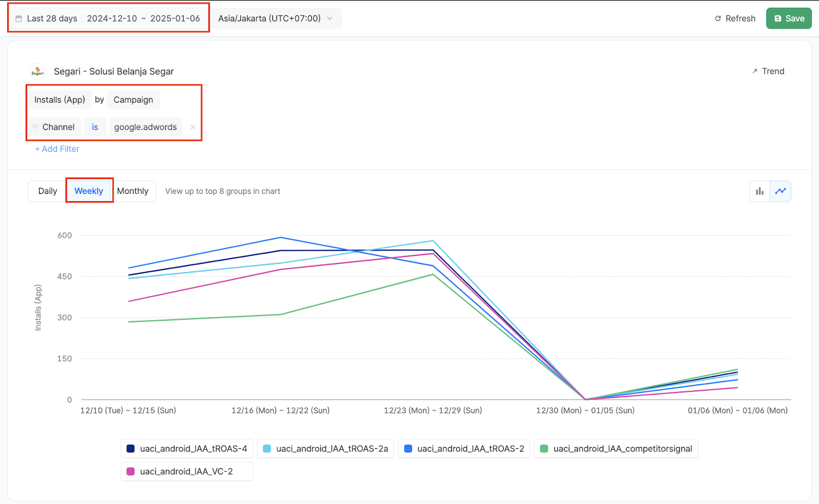Viewport: 819px width, 504px height.
Task: Open the Campaign group-by selector
Action: click(133, 100)
